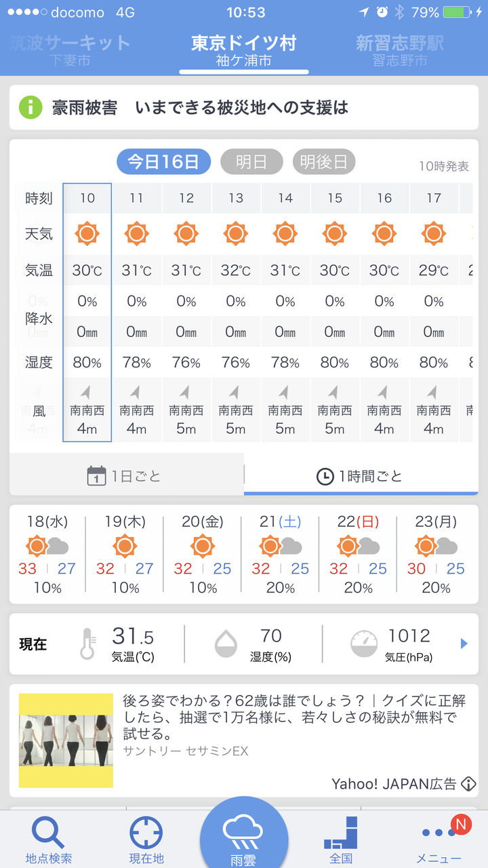The image size is (488, 868).
Task: Expand current conditions with the blue arrow
Action: point(464,644)
